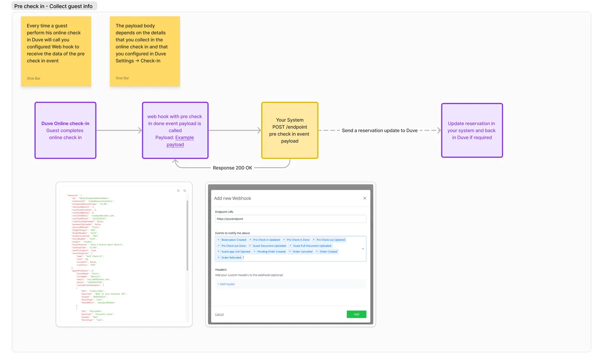This screenshot has height=364, width=603.
Task: Click the payload panel vertical scrollbar
Action: [x=187, y=235]
